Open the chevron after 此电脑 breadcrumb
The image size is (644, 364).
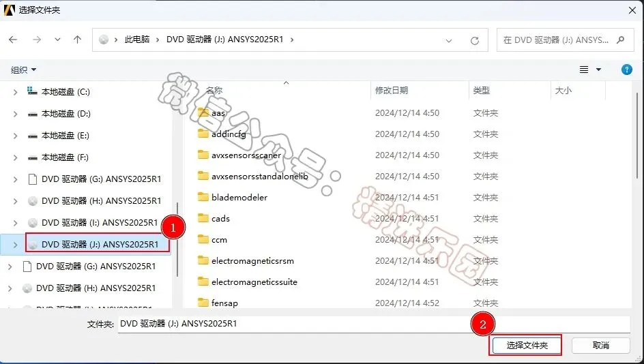[x=158, y=40]
